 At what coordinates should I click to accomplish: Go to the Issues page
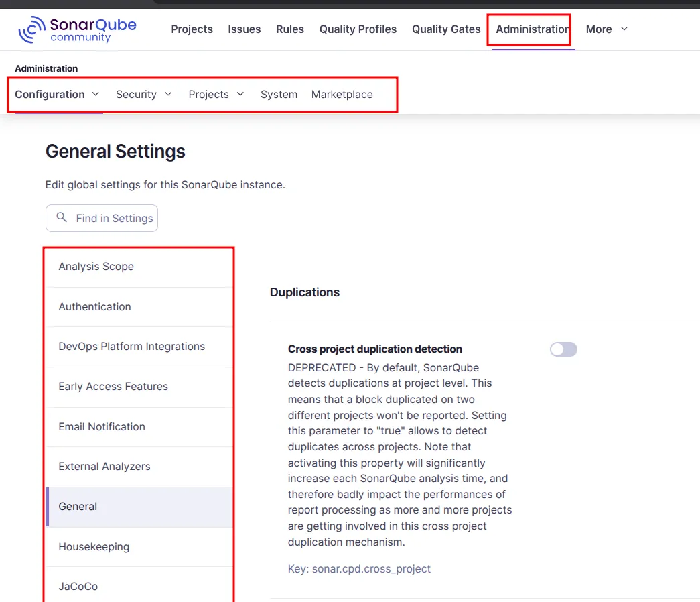point(244,29)
